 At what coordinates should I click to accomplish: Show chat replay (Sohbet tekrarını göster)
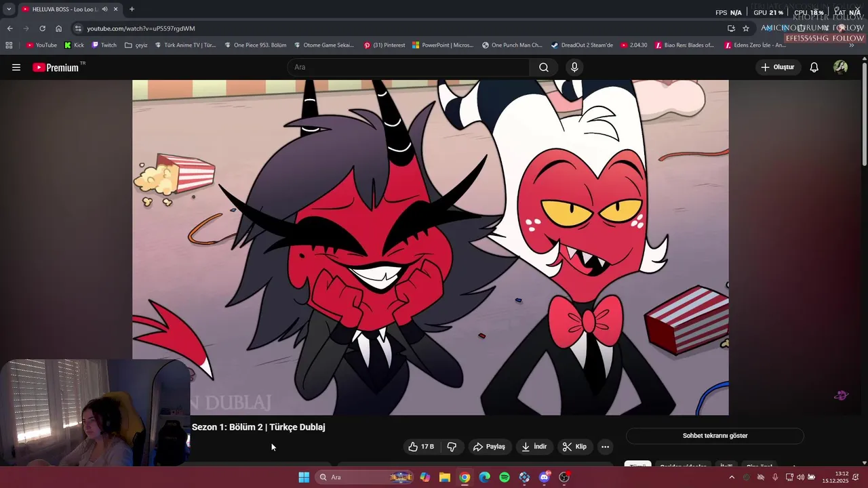[x=715, y=436]
